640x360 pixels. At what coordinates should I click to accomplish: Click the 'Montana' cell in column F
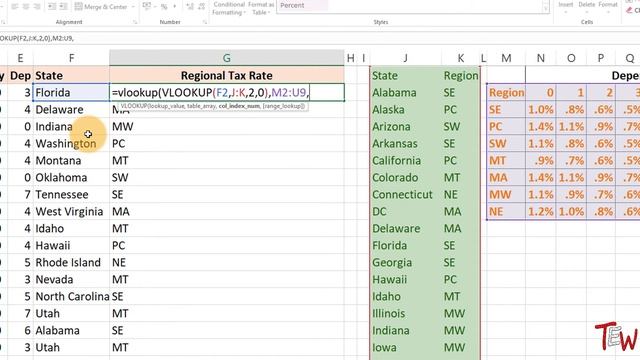pyautogui.click(x=71, y=160)
